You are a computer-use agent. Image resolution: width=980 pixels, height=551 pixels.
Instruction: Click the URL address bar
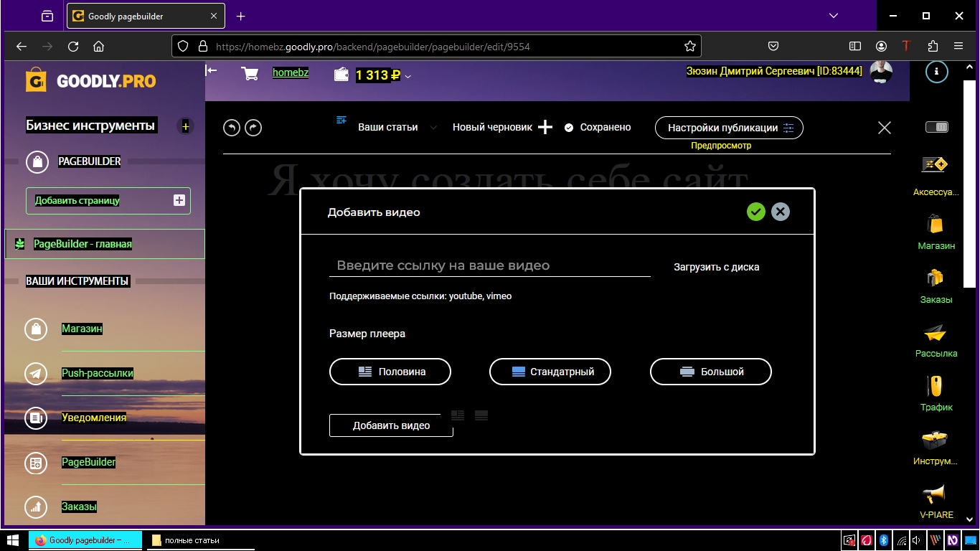[x=436, y=46]
